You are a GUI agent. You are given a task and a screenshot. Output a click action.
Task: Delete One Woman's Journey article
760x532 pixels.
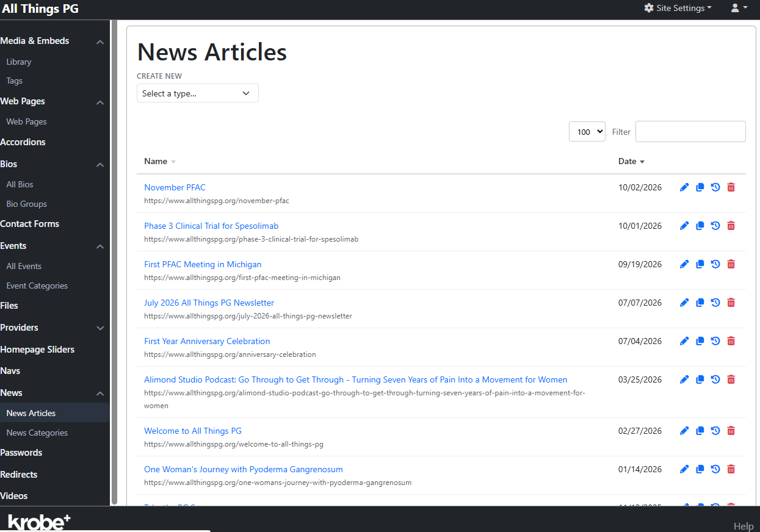pyautogui.click(x=731, y=469)
